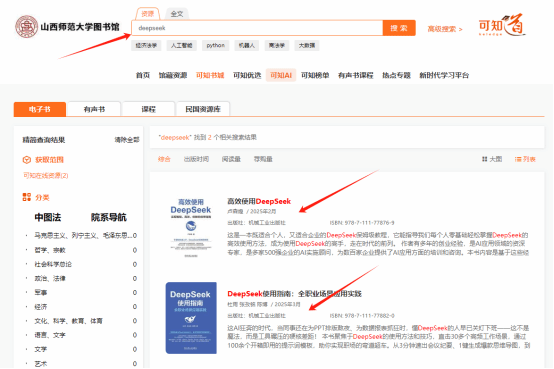
Task: Sort results by 阅读量
Action: (231, 159)
